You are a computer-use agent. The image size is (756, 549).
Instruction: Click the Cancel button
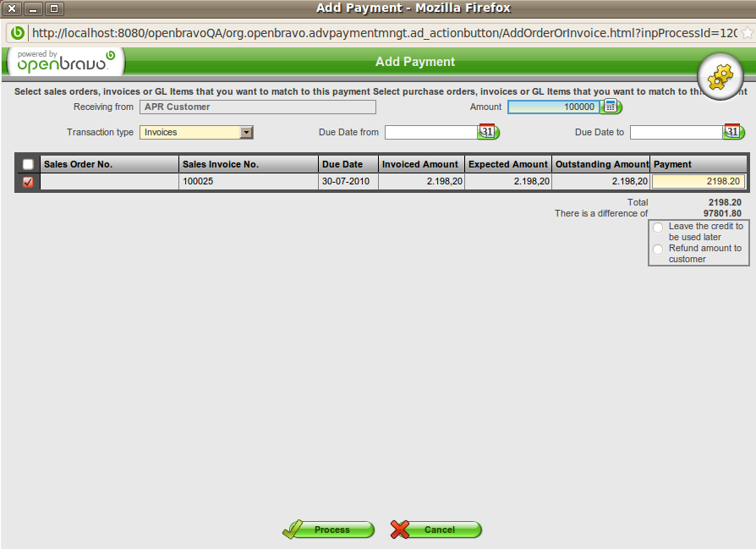coord(436,530)
